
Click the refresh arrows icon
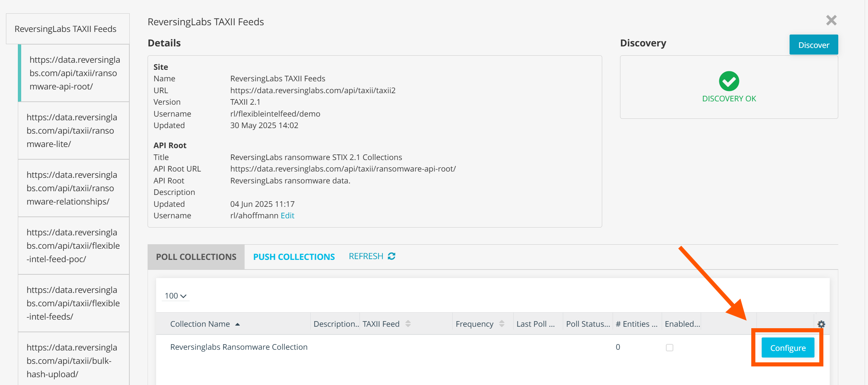391,256
